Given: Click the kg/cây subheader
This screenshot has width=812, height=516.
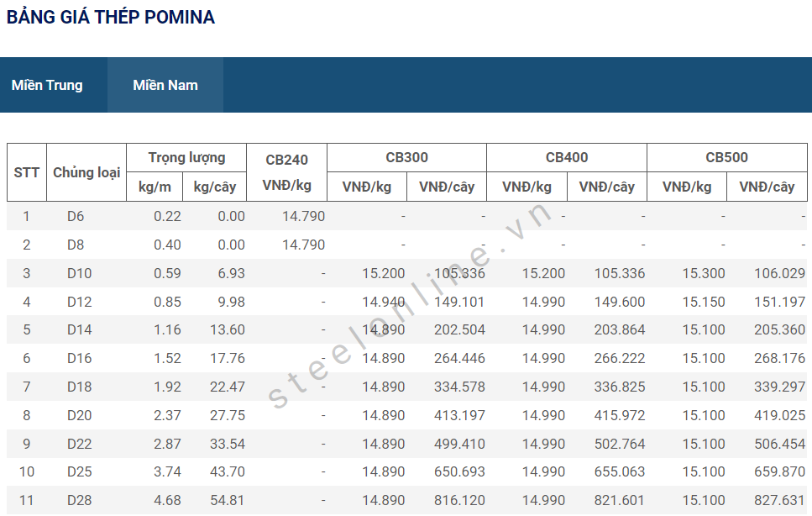Looking at the screenshot, I should point(214,187).
